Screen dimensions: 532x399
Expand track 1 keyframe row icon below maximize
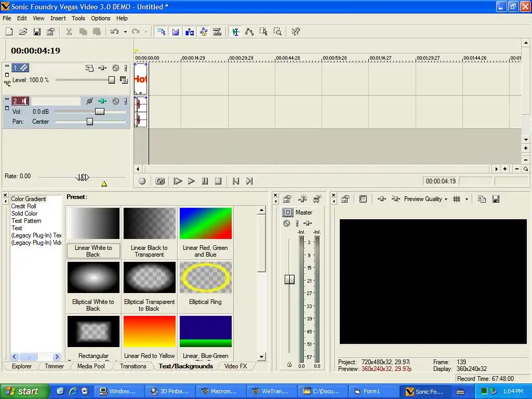[7, 83]
